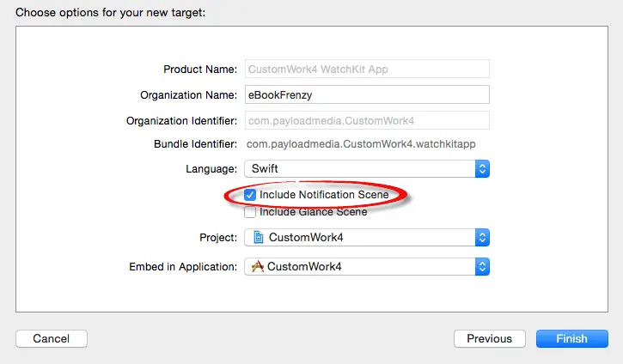Go back with the Previous button
The image size is (623, 364).
489,339
